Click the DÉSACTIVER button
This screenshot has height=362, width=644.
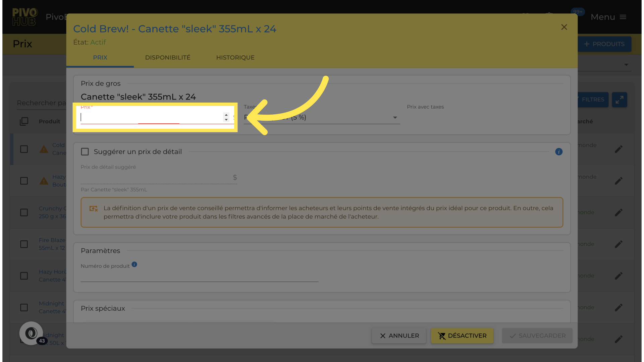pos(462,336)
